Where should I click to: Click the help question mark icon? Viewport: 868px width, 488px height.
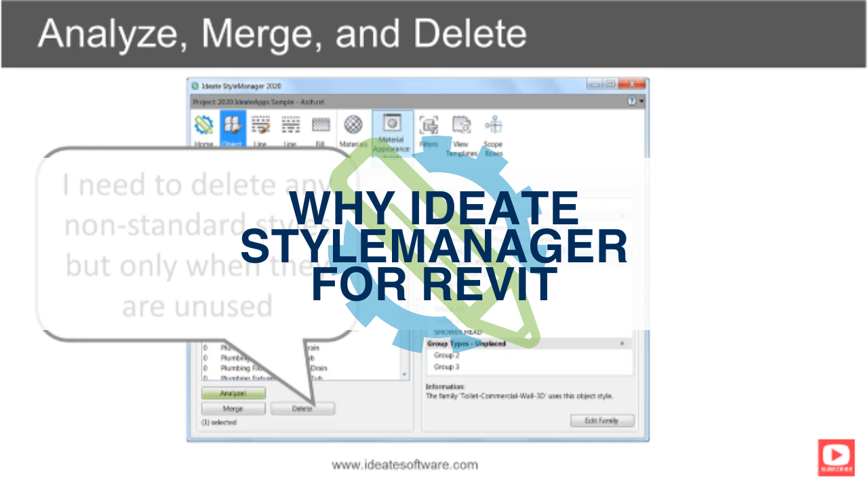[632, 101]
